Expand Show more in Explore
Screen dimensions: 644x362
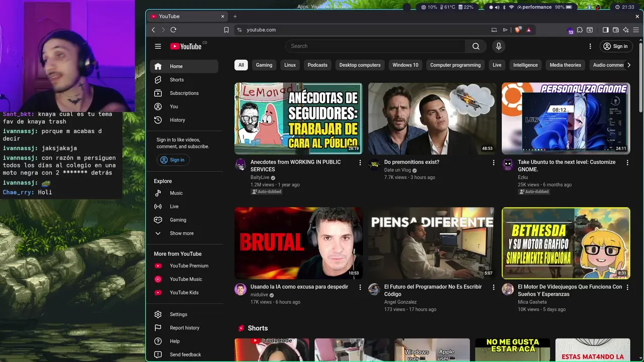point(184,233)
